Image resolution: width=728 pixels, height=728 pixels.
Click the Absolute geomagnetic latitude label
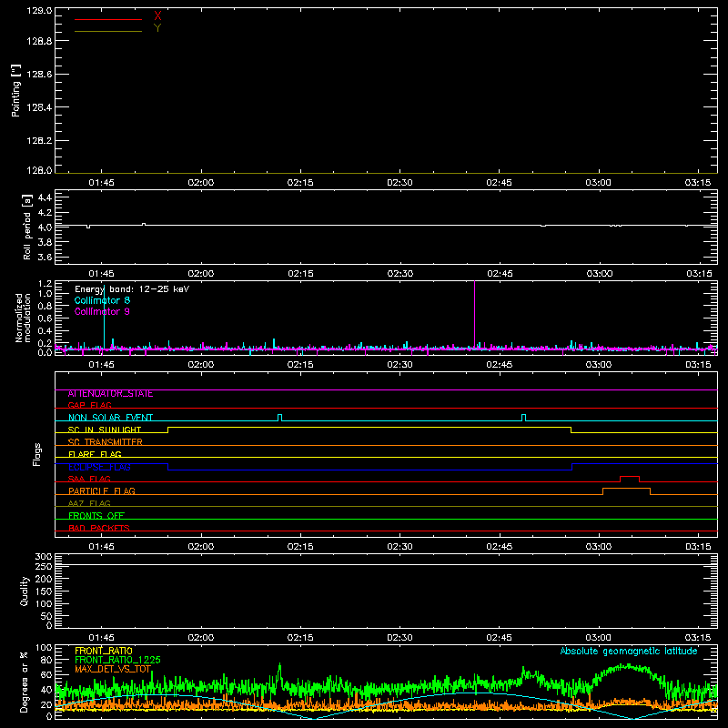629,652
